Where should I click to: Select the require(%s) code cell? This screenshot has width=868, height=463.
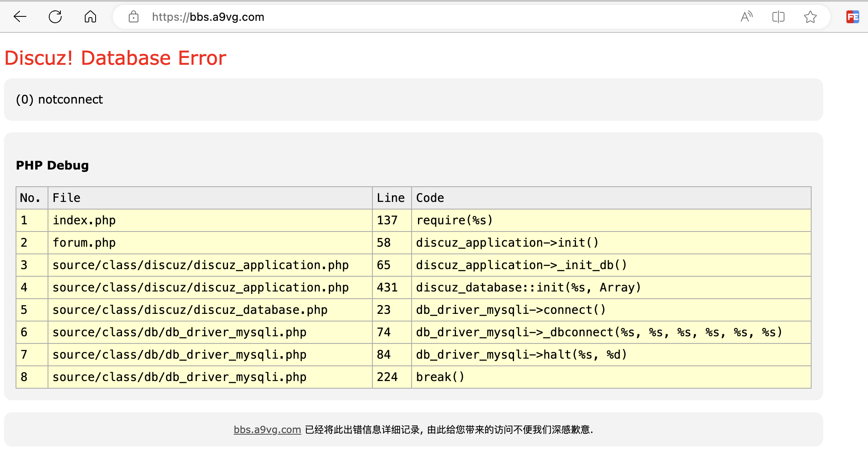pyautogui.click(x=611, y=220)
